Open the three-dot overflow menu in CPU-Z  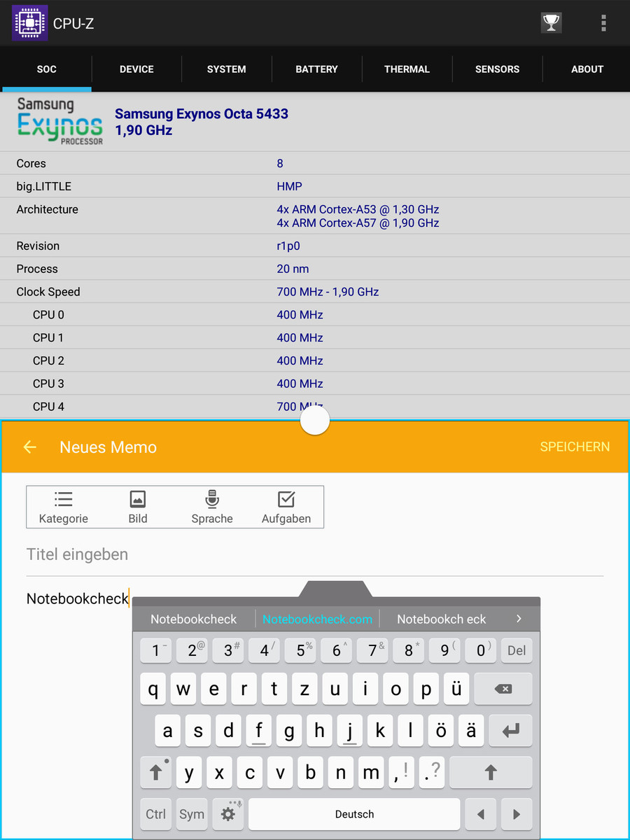603,23
